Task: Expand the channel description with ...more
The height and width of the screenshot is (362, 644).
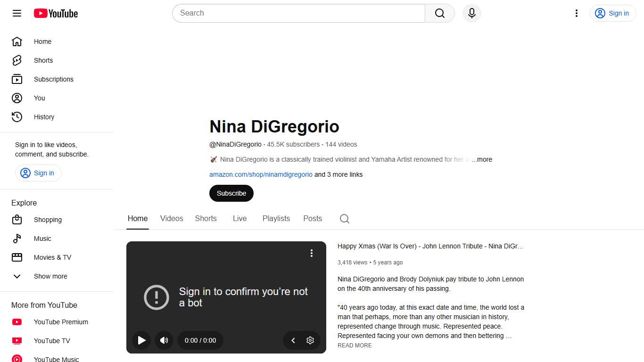Action: 483,159
